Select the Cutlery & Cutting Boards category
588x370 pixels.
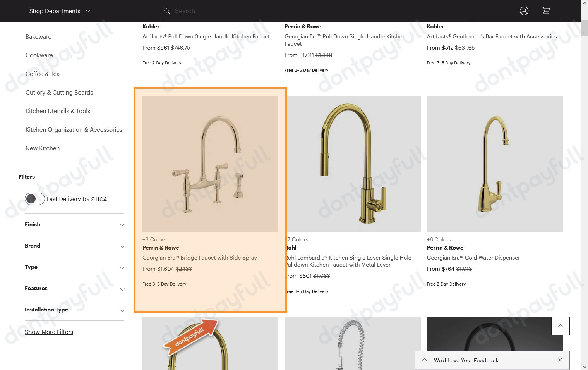[59, 92]
